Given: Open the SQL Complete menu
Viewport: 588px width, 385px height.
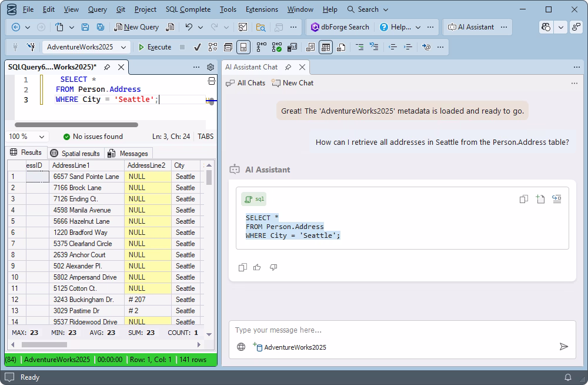Looking at the screenshot, I should pyautogui.click(x=188, y=9).
